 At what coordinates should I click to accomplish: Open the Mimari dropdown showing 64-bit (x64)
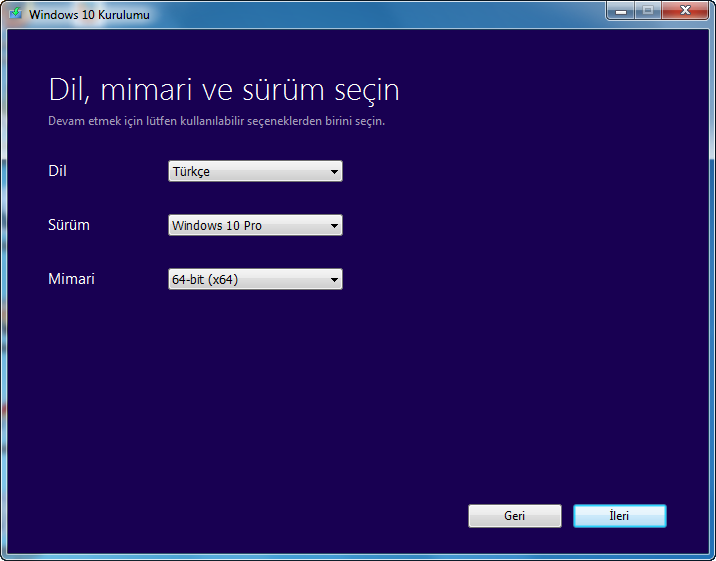click(255, 279)
